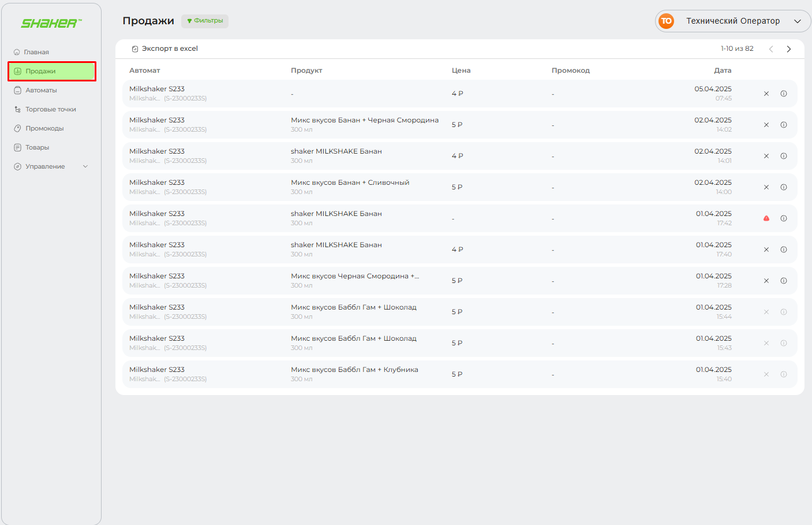Screen dimensions: 812x525
Task: Open info icon on the 14:00 sale
Action: pos(784,187)
